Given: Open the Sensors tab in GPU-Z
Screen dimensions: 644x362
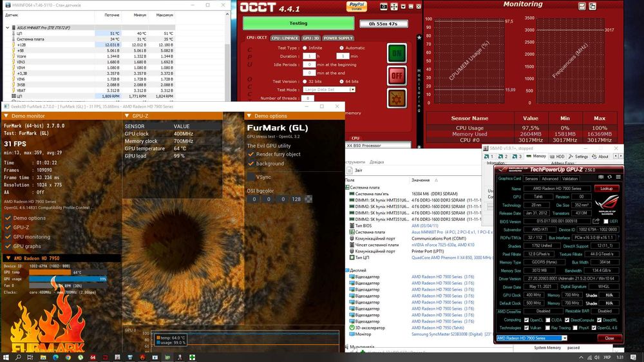Looking at the screenshot, I should click(531, 178).
